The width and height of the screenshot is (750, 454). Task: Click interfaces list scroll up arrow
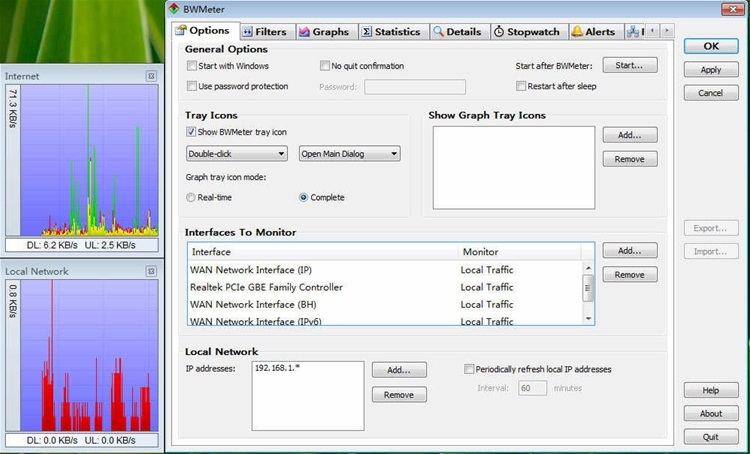tap(588, 268)
